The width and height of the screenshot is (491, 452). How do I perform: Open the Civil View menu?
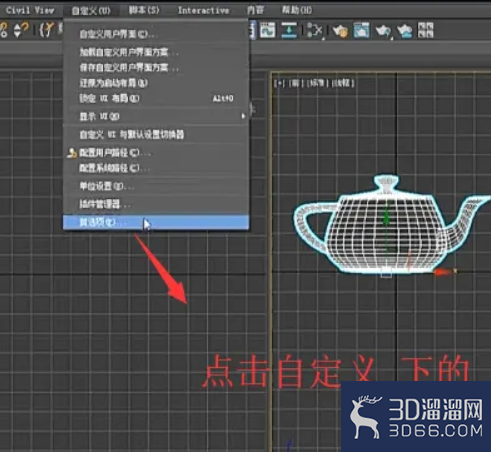click(30, 10)
